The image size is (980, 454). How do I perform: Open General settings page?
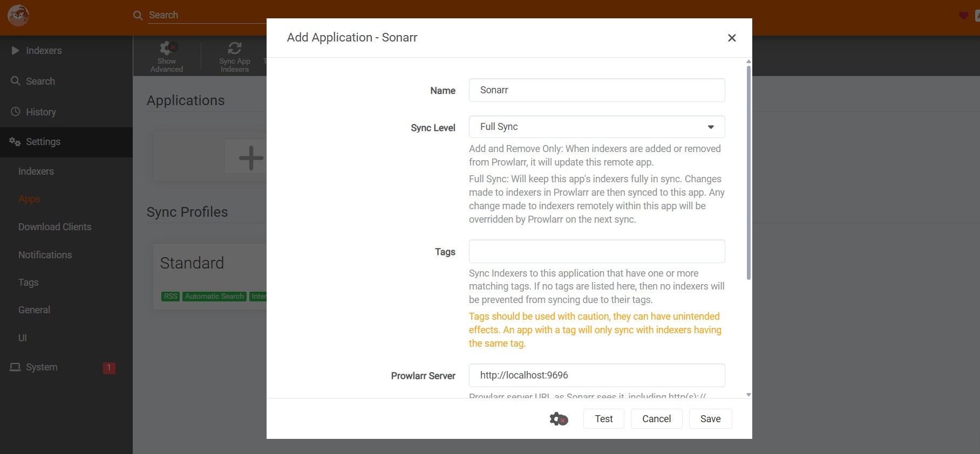tap(34, 310)
